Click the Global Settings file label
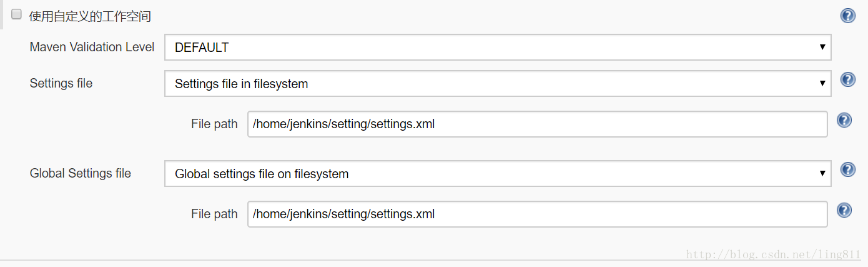 pyautogui.click(x=81, y=173)
